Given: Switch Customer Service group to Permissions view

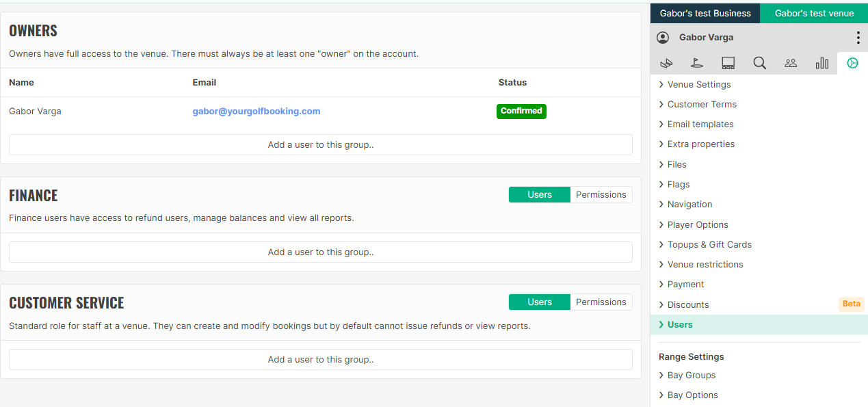Looking at the screenshot, I should (x=601, y=302).
